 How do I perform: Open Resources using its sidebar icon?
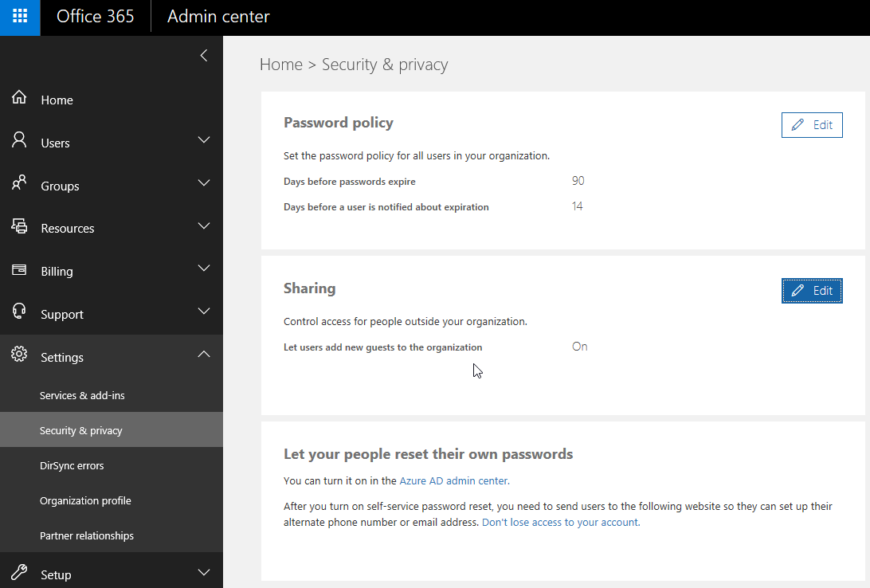[19, 228]
